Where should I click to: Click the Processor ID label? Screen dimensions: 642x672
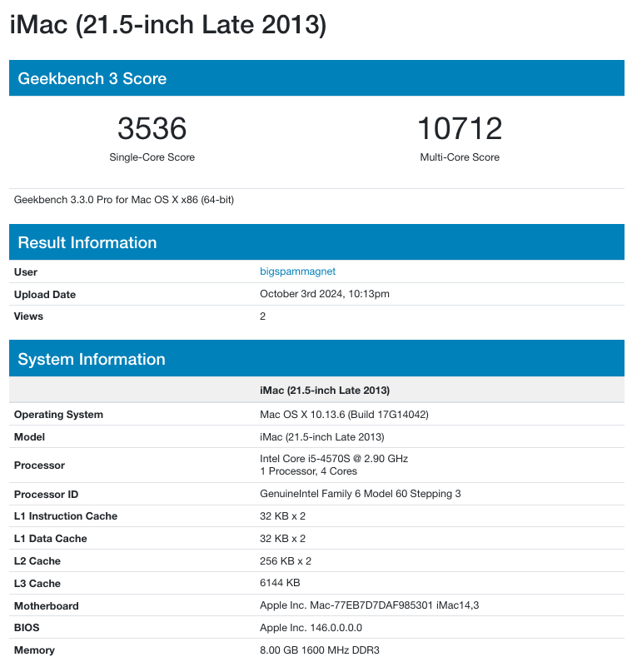47,494
